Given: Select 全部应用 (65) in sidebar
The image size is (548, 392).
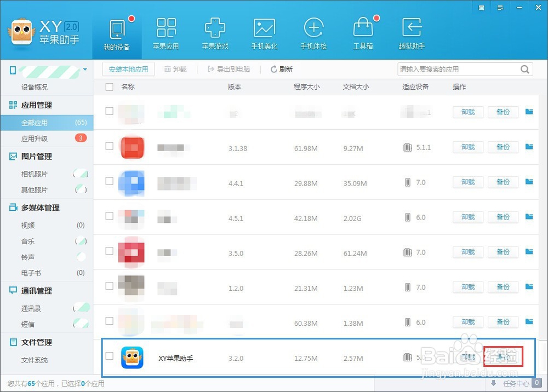Looking at the screenshot, I should tap(47, 123).
